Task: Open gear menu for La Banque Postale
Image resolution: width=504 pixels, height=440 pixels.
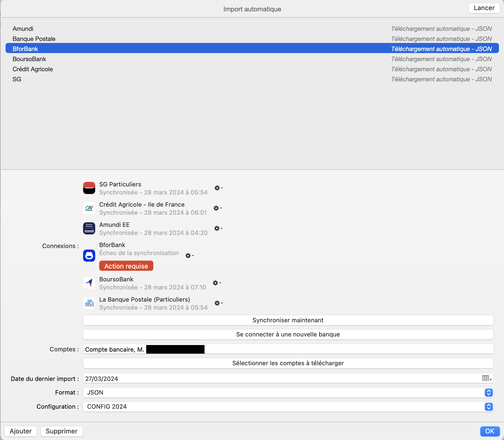Action: (218, 303)
